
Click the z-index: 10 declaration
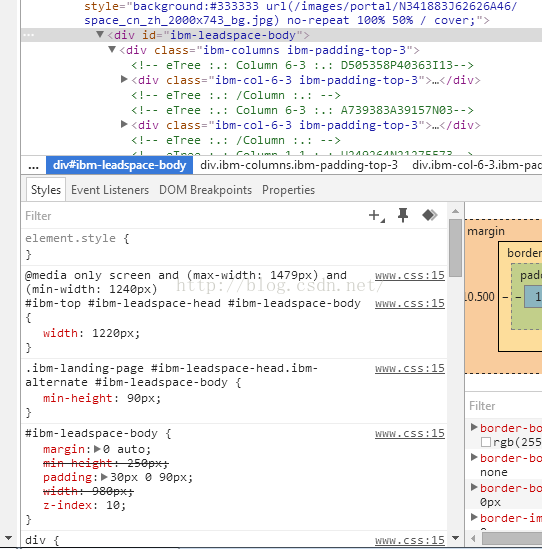(x=84, y=505)
